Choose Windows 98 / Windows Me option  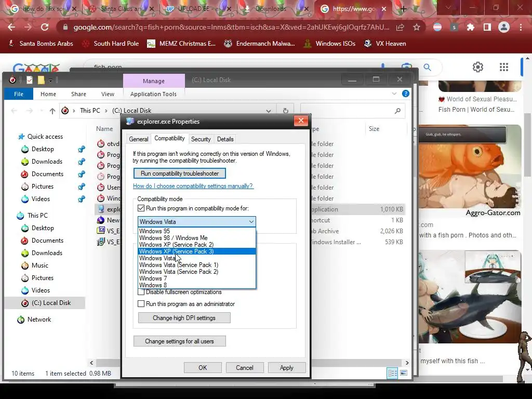(x=197, y=238)
